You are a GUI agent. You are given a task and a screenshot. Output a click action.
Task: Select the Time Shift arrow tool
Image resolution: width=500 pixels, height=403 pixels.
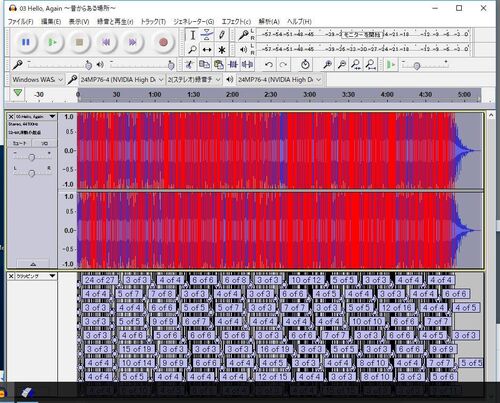[x=207, y=50]
